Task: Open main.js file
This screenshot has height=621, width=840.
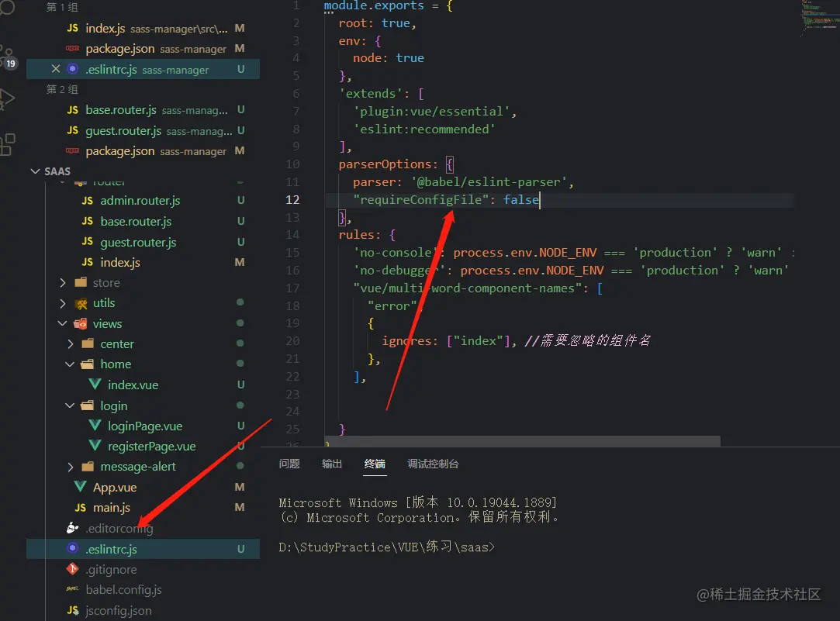Action: point(143,508)
